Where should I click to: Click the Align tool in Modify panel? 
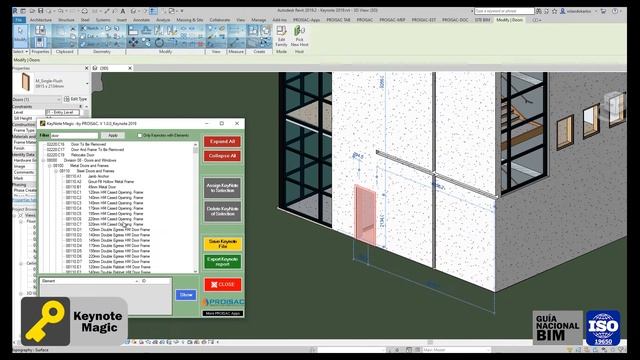(x=133, y=30)
